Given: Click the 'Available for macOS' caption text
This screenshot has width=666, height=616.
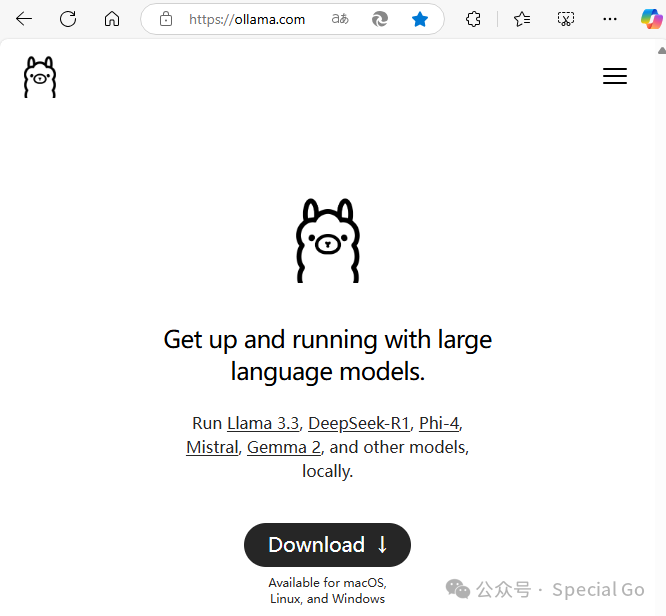Looking at the screenshot, I should point(327,591).
